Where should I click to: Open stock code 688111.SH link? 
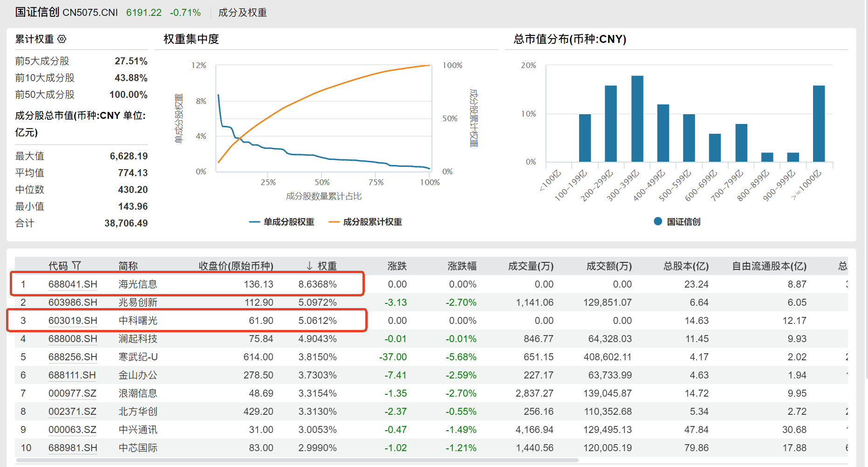72,375
